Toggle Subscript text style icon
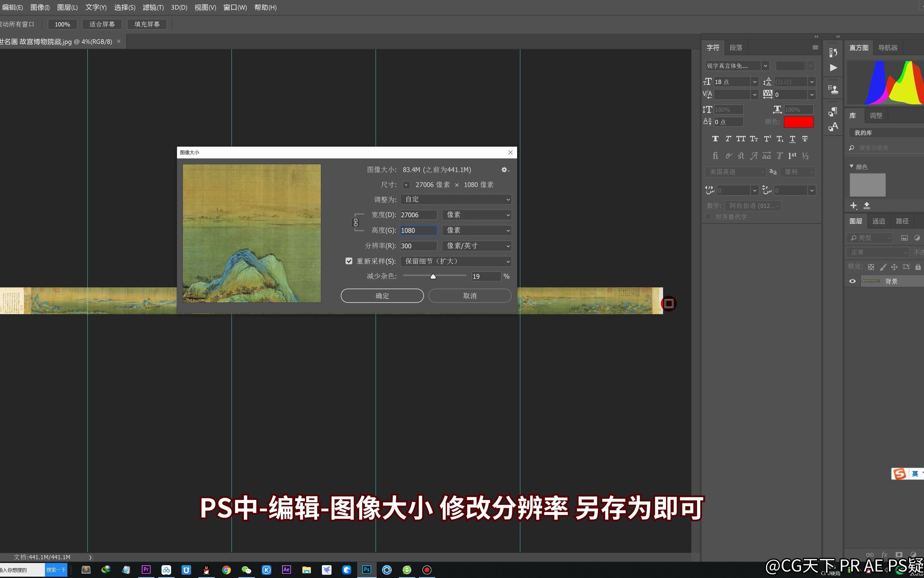The width and height of the screenshot is (924, 578). 780,139
